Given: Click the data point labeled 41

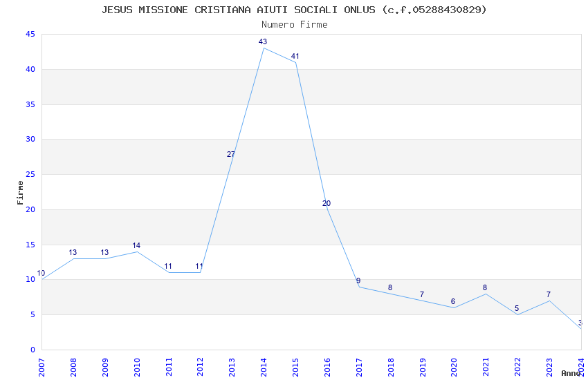Looking at the screenshot, I should tap(295, 62).
